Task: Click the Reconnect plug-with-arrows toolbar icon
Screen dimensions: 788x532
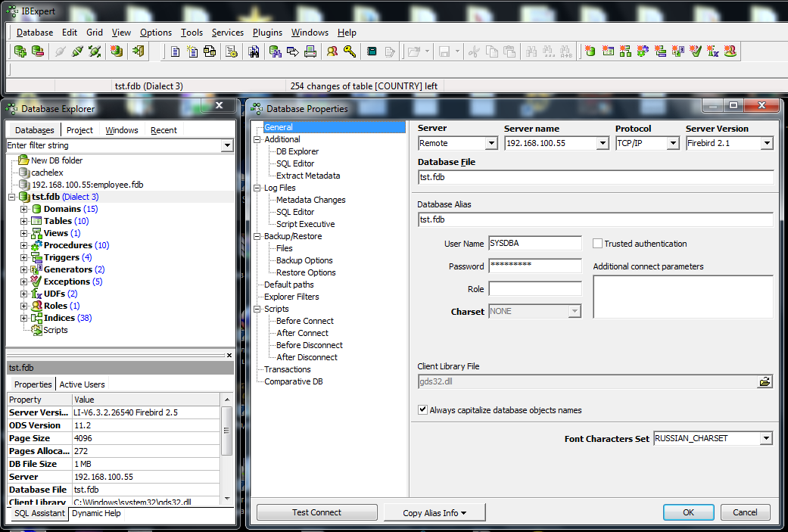Action: tap(95, 51)
